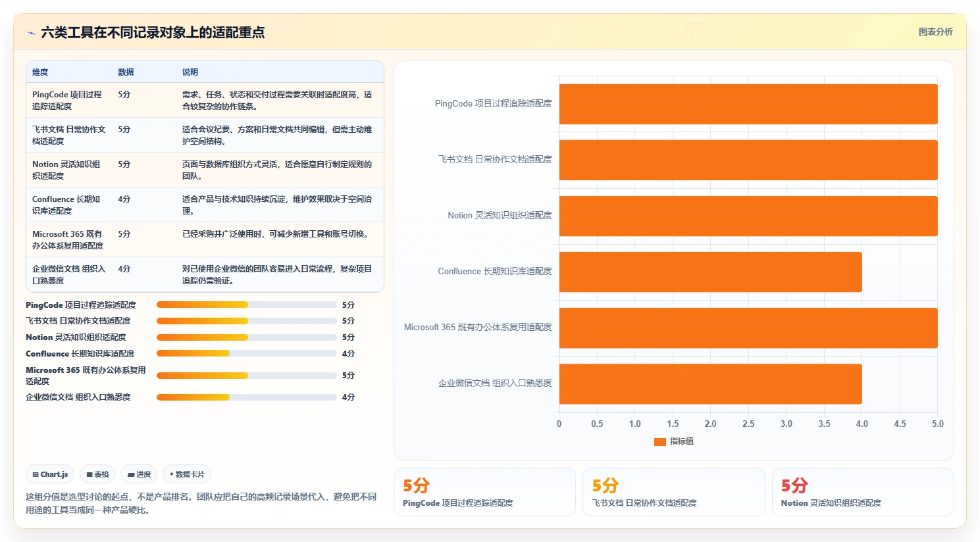Click the description starting 页面与数据库组织方式灵活
The width and height of the screenshot is (980, 542).
(277, 170)
